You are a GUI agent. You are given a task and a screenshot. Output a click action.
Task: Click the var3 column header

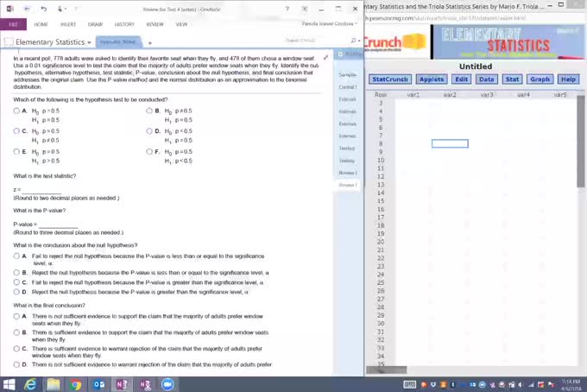point(486,93)
